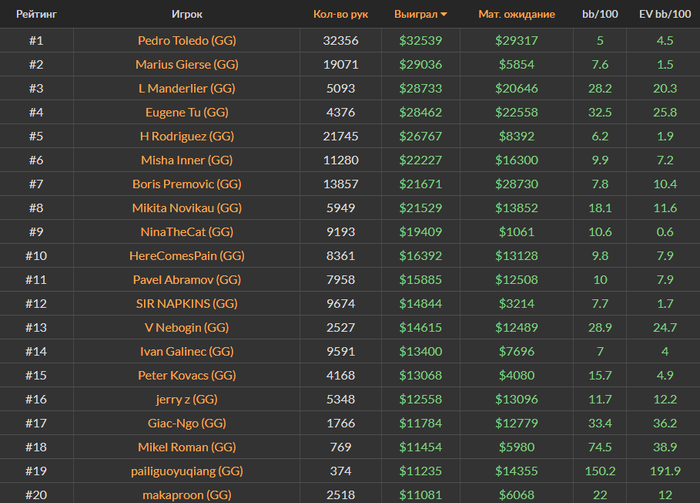Open Pedro Toledo (GG) player profile

pyautogui.click(x=187, y=41)
